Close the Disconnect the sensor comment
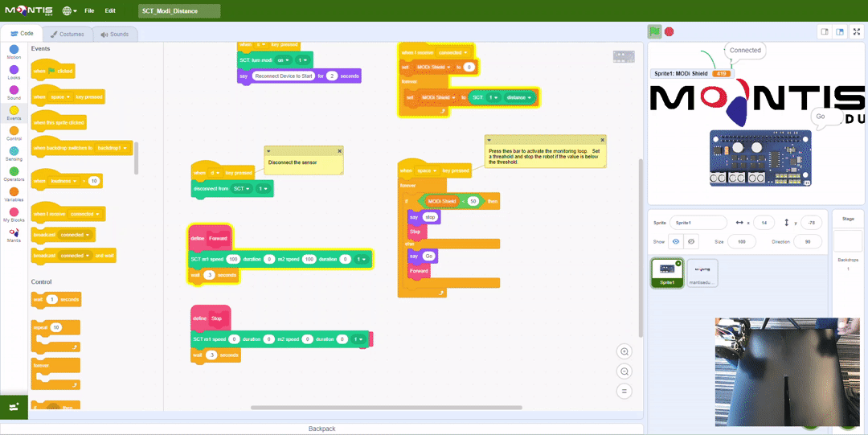This screenshot has height=435, width=868. point(339,150)
